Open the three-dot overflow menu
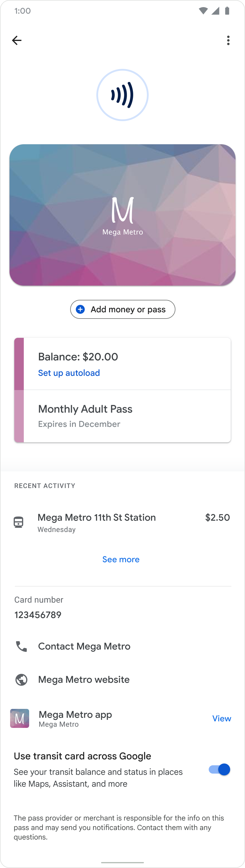245x868 pixels. (x=228, y=40)
